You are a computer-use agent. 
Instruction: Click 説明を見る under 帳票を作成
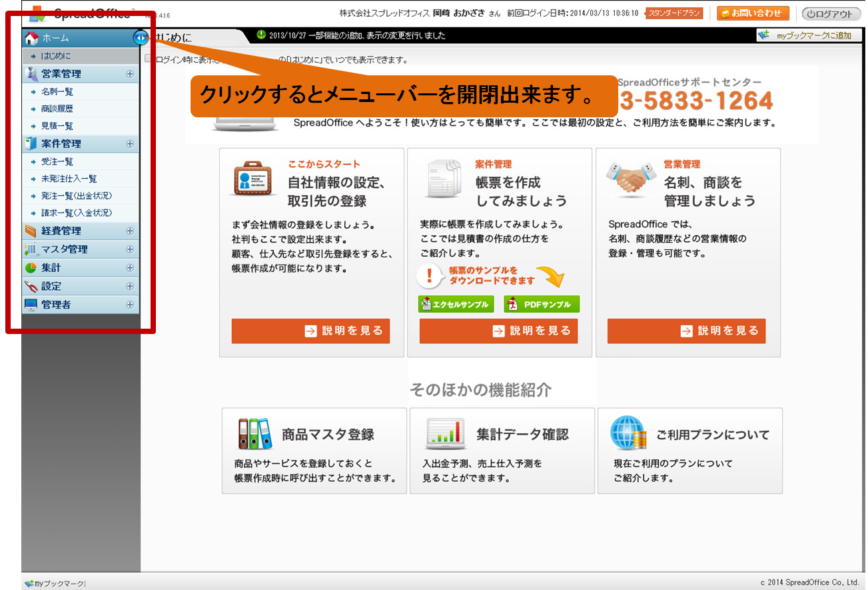click(498, 331)
